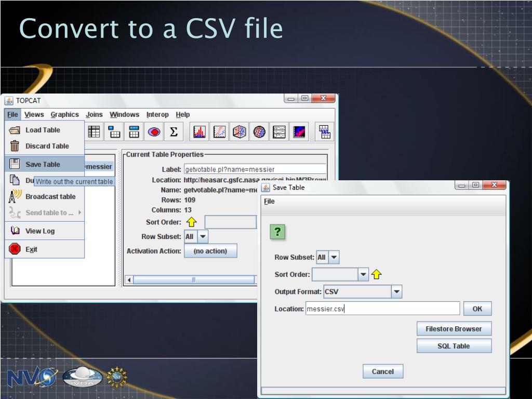This screenshot has height=399, width=532.
Task: Open Row Subset dropdown in TOPCAT window
Action: pos(196,236)
